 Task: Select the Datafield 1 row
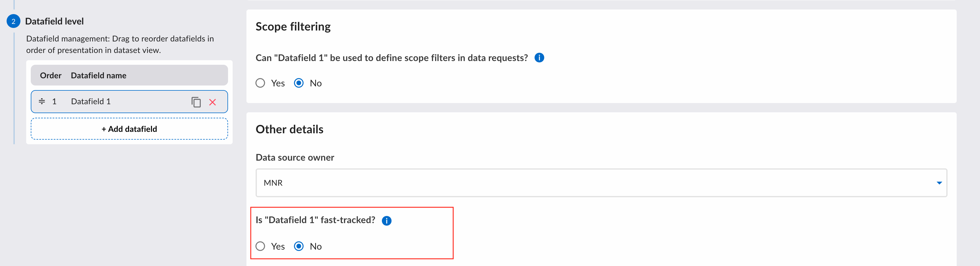129,101
